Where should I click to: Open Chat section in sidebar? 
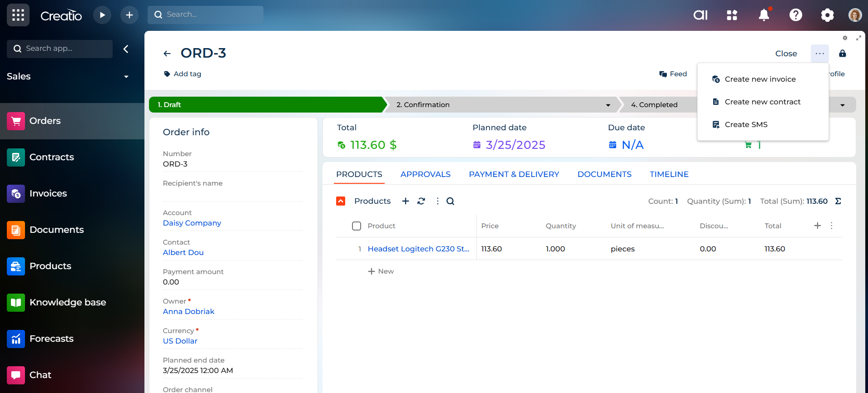72,375
